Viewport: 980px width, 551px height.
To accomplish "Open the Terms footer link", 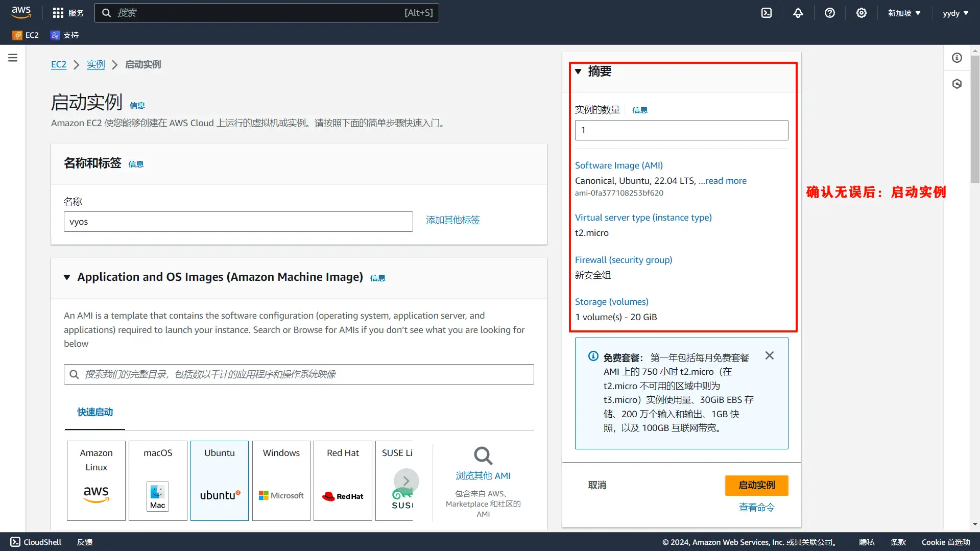I will coord(898,542).
